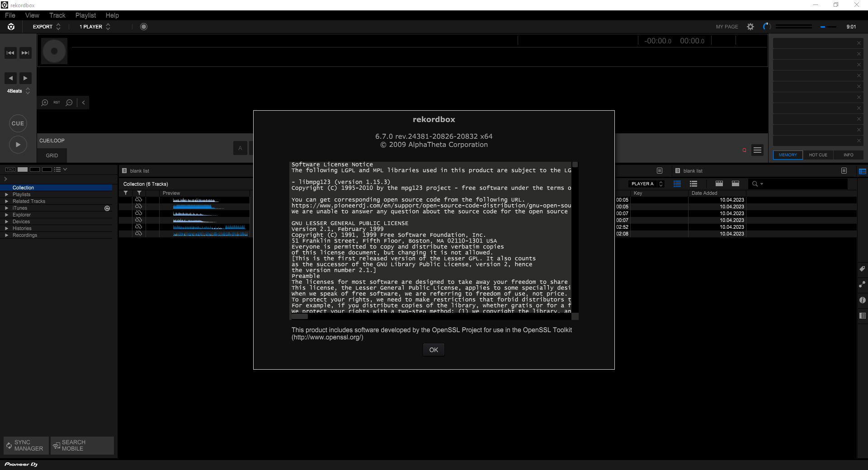Screen dimensions: 868x470
Task: Switch to the MEMORY tab
Action: pos(788,155)
